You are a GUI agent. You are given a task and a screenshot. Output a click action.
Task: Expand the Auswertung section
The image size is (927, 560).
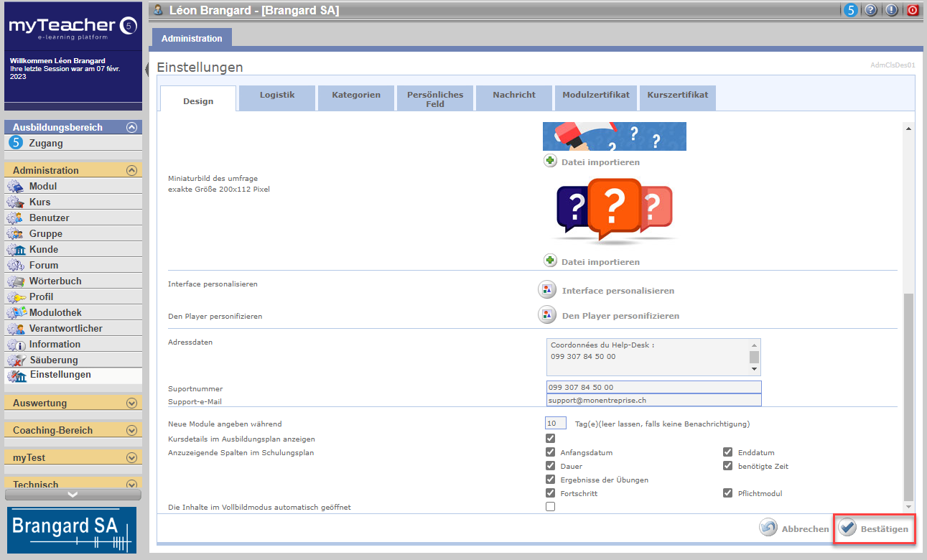131,403
